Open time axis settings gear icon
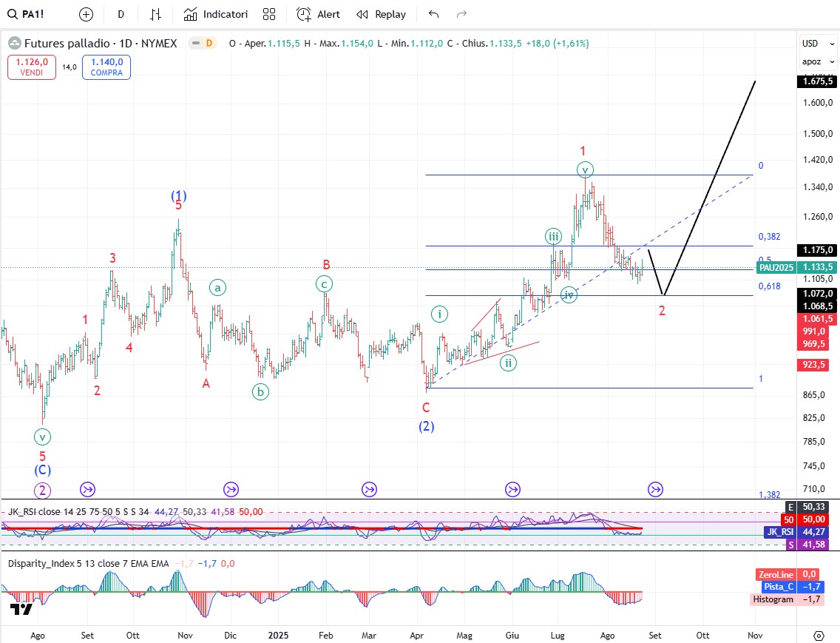The image size is (840, 643). click(818, 636)
